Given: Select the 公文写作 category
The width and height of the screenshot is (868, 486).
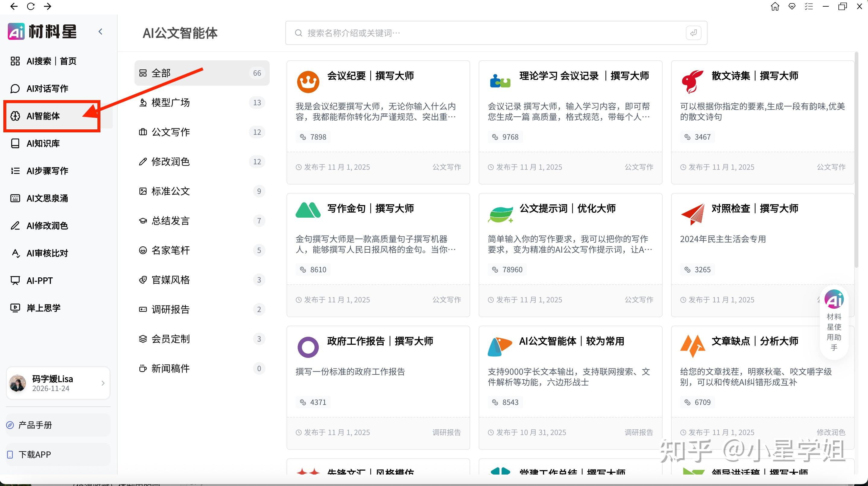Looking at the screenshot, I should coord(202,132).
